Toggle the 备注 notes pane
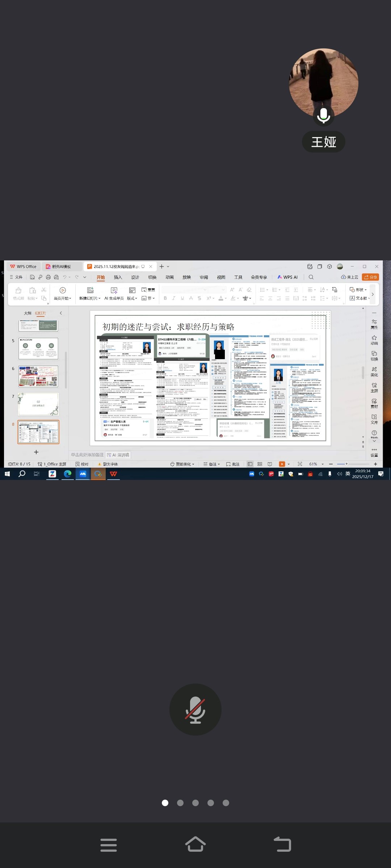 212,464
